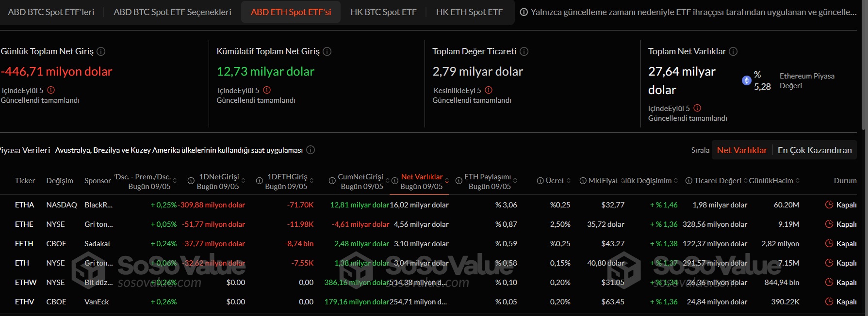Viewport: 868px width, 316px height.
Task: Toggle sort arrows on Ücret column
Action: (x=568, y=181)
